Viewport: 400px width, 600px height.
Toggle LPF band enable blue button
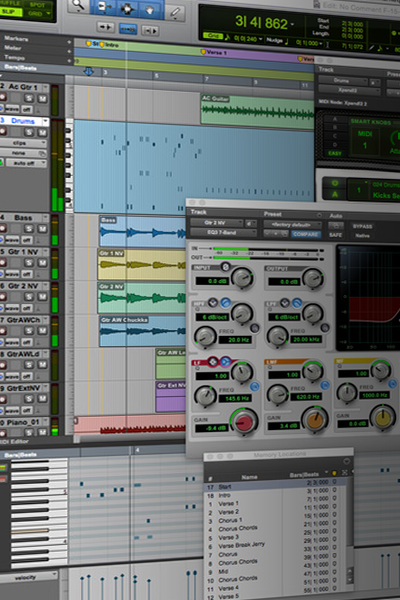pyautogui.click(x=297, y=304)
